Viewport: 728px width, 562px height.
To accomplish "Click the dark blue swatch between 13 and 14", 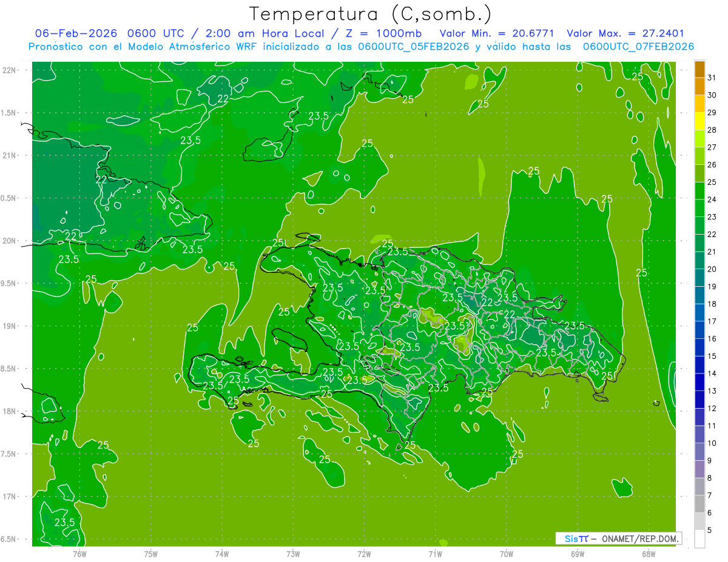I will point(699,382).
